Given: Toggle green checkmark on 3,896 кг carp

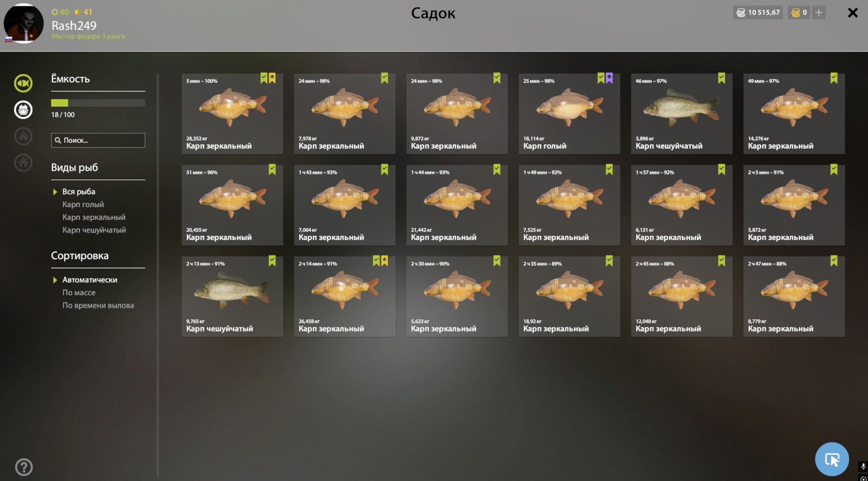Looking at the screenshot, I should pyautogui.click(x=721, y=78).
